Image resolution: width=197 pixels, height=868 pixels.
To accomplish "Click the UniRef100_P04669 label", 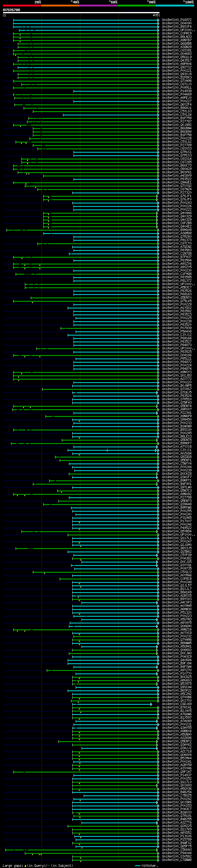I will tap(177, 94).
